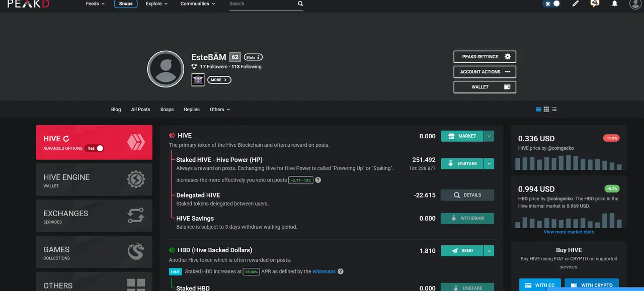The image size is (644, 291).
Task: Click the HINT label
Action: click(x=175, y=271)
